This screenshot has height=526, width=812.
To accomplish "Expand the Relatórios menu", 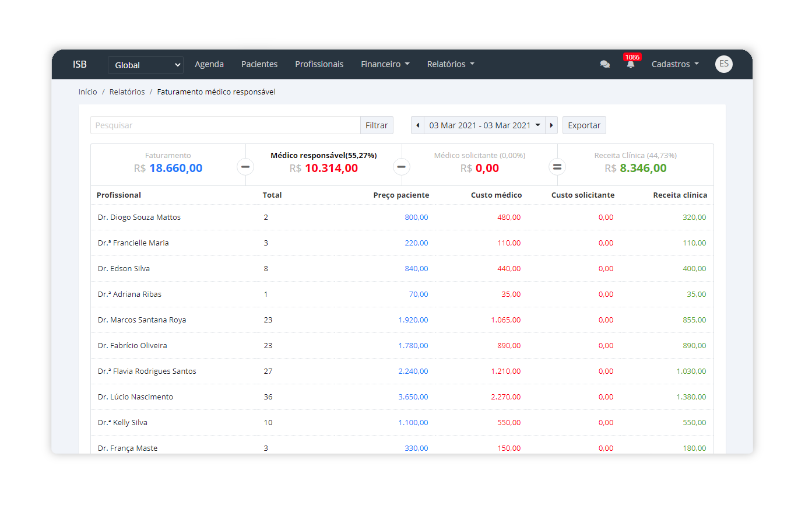I will 451,64.
